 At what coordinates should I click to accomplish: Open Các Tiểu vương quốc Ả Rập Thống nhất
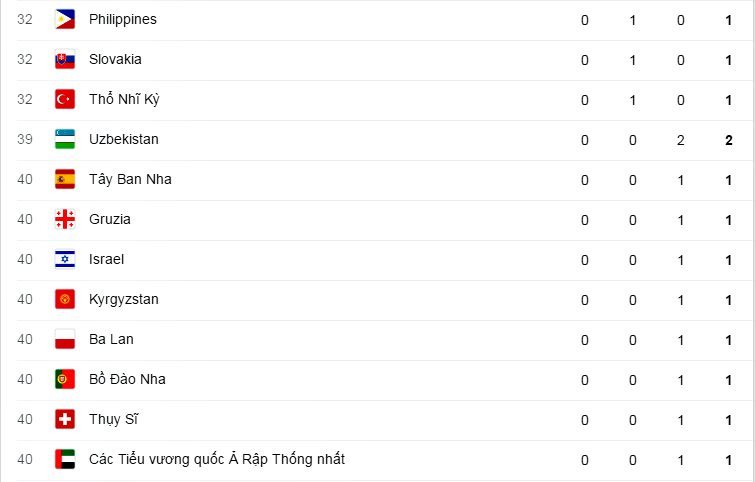pyautogui.click(x=216, y=459)
